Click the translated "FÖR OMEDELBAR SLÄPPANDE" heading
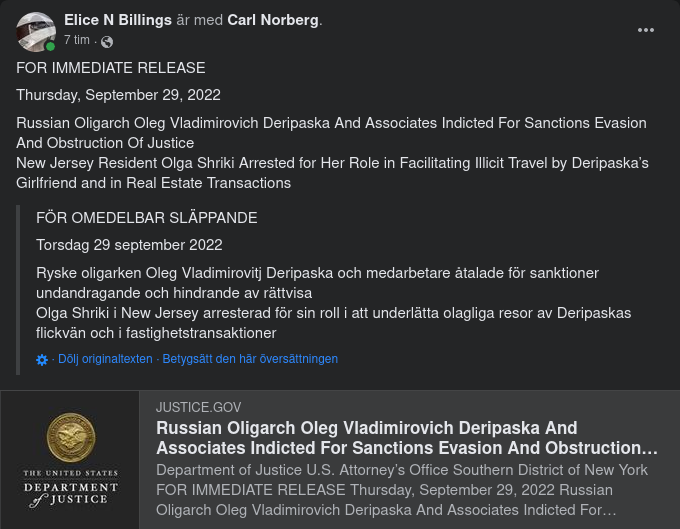The height and width of the screenshot is (529, 680). click(147, 217)
